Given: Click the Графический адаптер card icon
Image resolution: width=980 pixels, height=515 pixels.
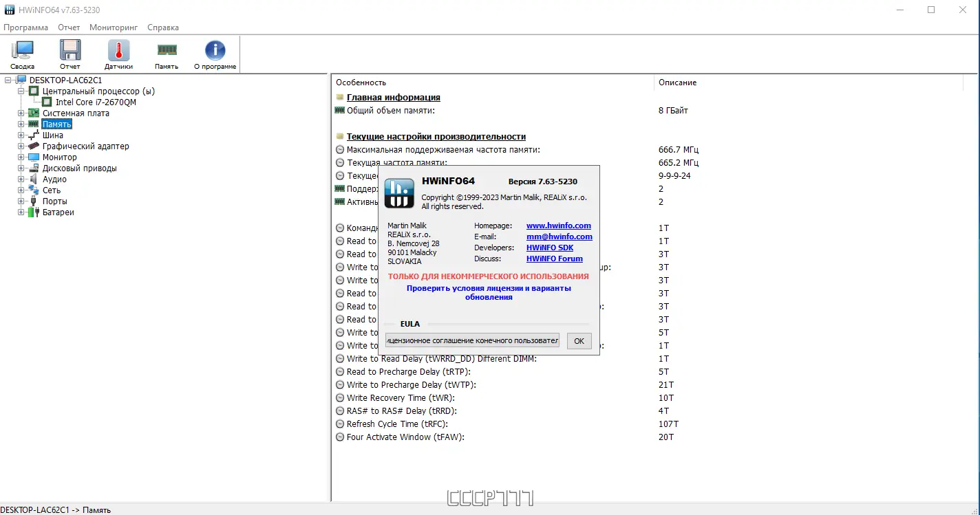Looking at the screenshot, I should (34, 146).
